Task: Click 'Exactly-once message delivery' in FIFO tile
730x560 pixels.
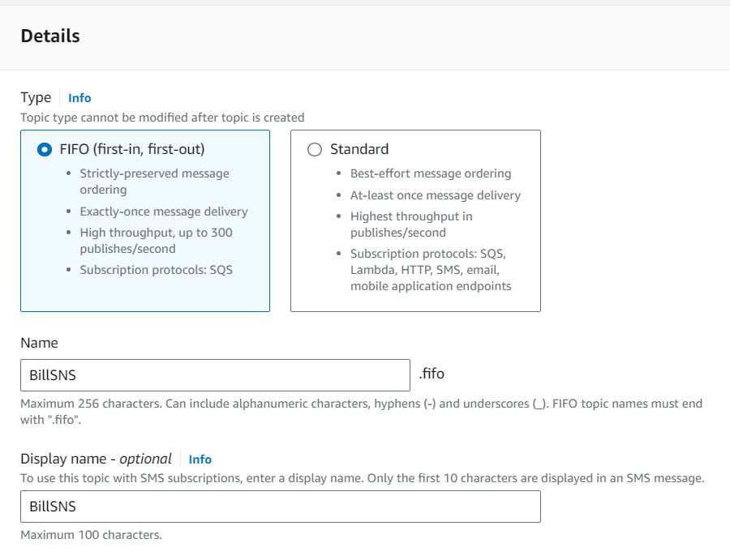Action: point(164,212)
